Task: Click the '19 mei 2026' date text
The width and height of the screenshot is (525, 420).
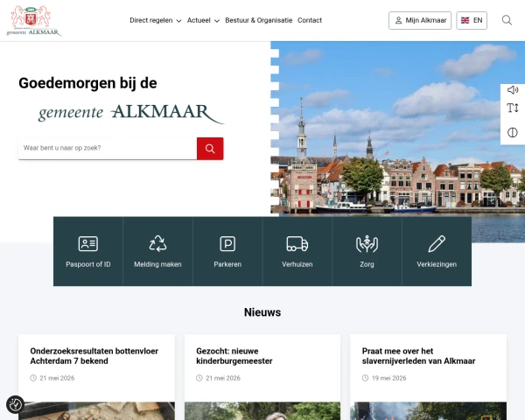Action: coord(388,378)
